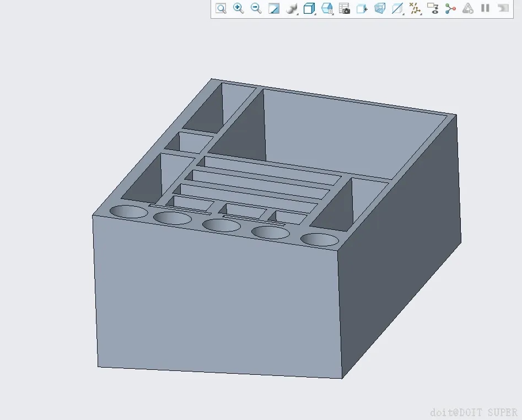This screenshot has width=522, height=420.
Task: Select the leftmost circular hole on model
Action: [128, 212]
